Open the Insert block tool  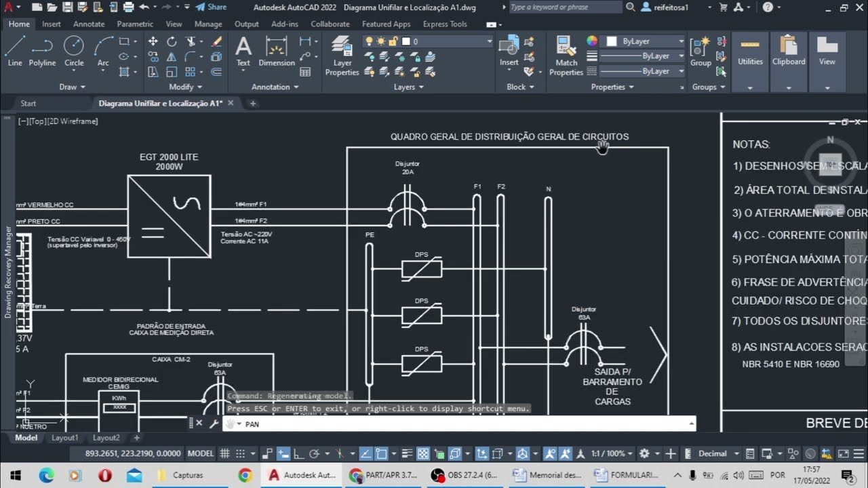[x=509, y=52]
